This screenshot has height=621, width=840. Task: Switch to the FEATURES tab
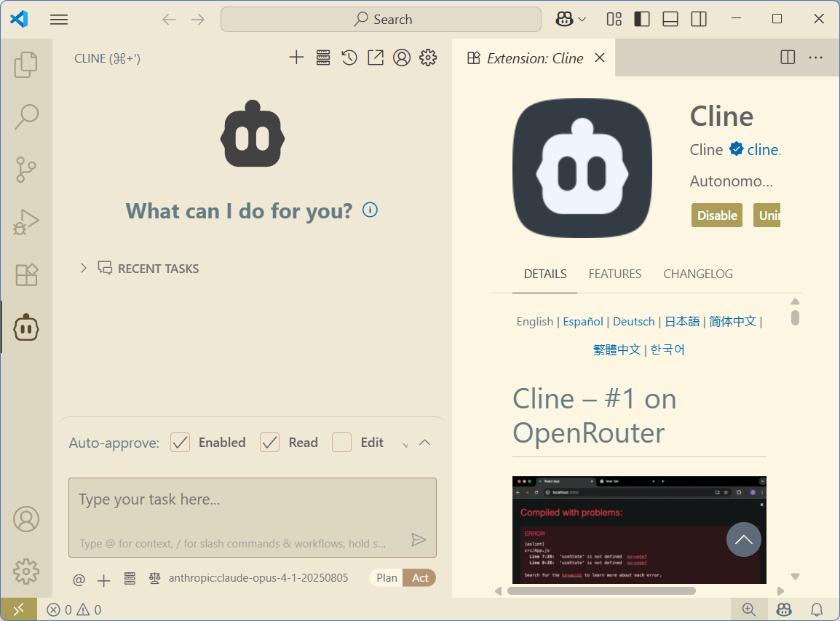tap(614, 274)
